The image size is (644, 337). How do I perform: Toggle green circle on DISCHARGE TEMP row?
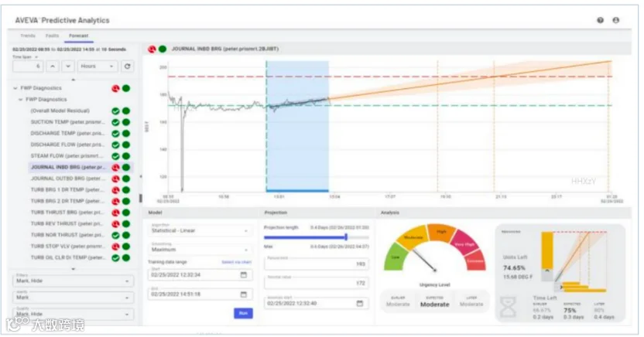(126, 133)
